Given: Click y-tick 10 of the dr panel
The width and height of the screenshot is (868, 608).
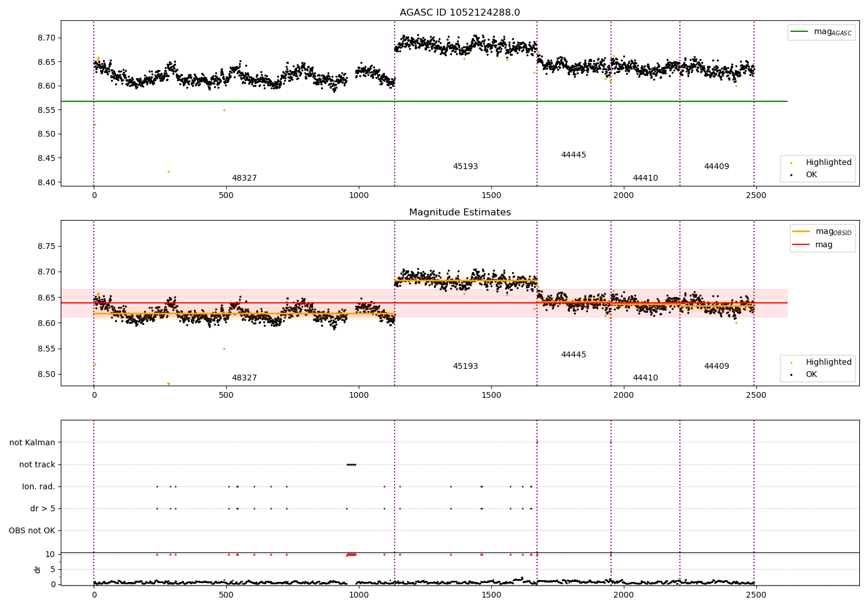Looking at the screenshot, I should (50, 555).
